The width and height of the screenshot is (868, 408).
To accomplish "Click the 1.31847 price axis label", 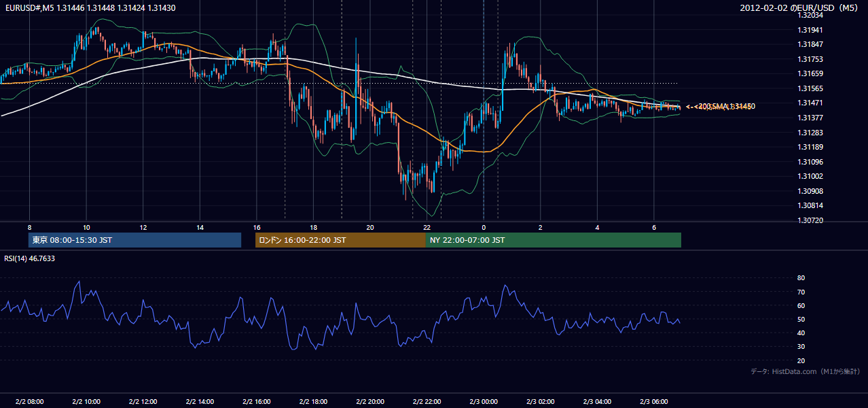I will point(811,44).
